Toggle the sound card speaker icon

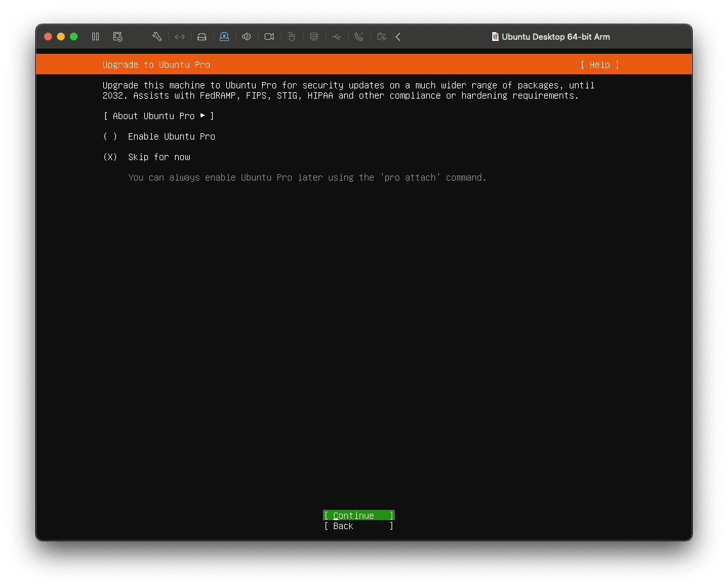(247, 37)
